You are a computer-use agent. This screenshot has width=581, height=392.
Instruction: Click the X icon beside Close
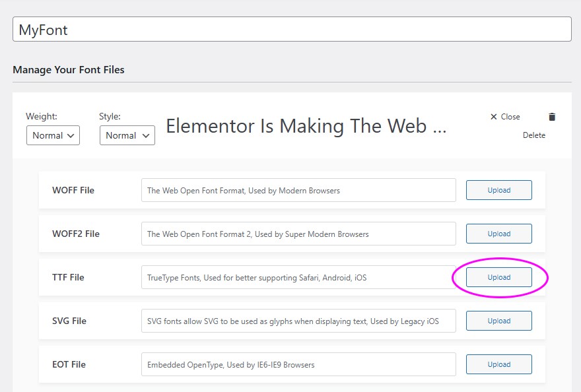pos(494,117)
